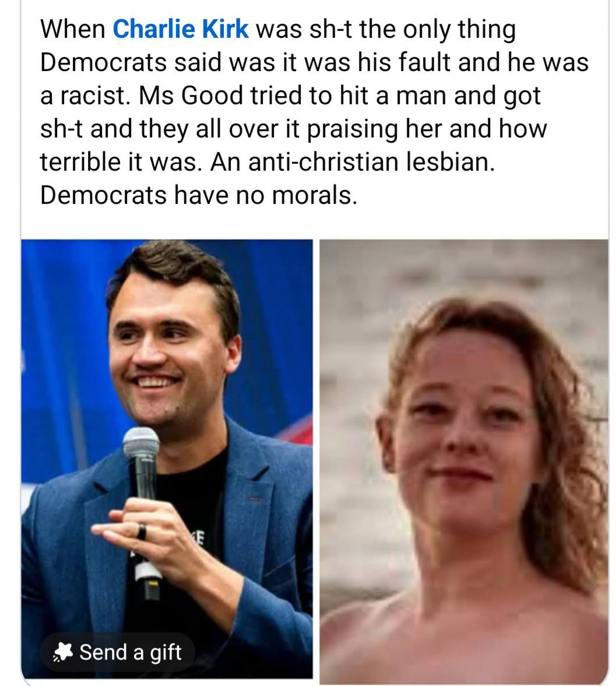Open the photo of man holding microphone
The height and width of the screenshot is (686, 616).
pyautogui.click(x=167, y=459)
